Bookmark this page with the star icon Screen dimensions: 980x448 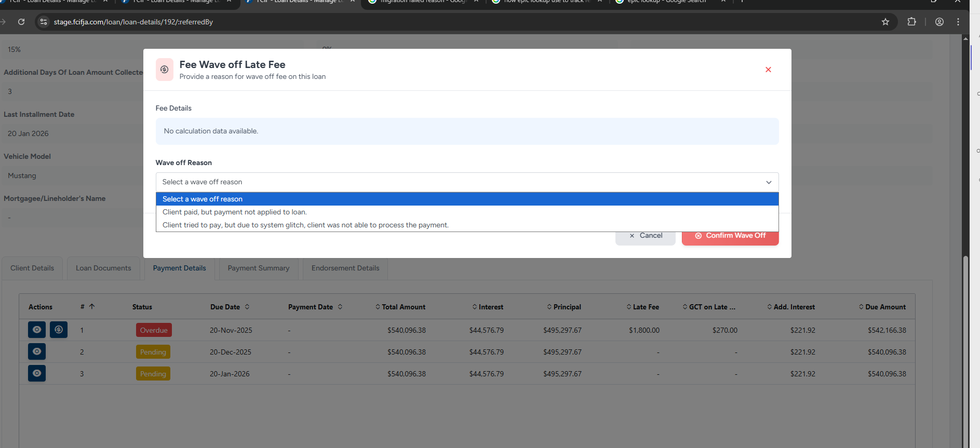(885, 22)
